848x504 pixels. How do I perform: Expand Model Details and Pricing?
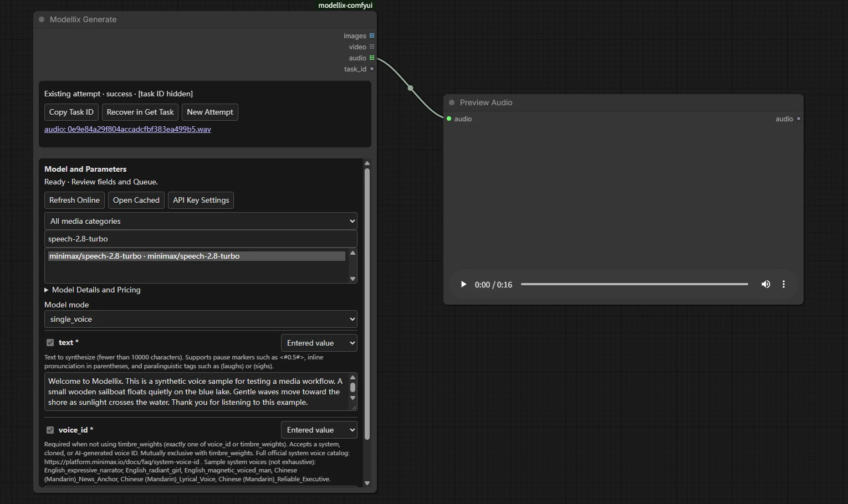(x=93, y=290)
